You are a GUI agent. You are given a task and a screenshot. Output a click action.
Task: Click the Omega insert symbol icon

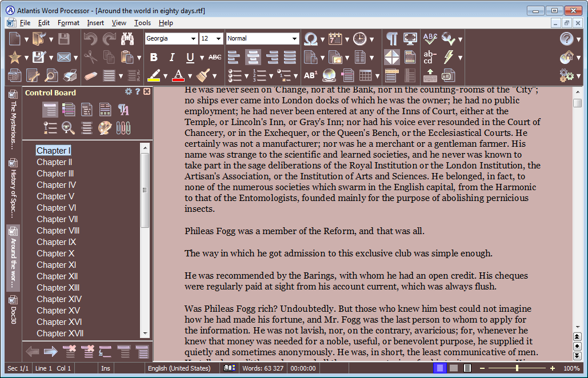310,39
